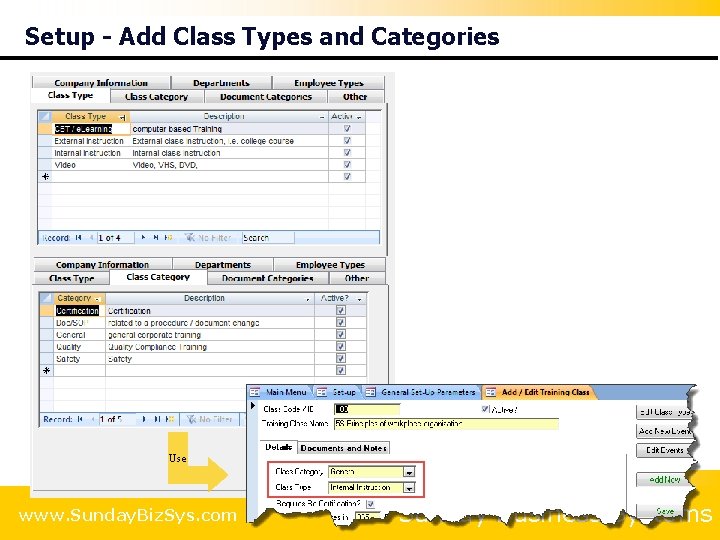The height and width of the screenshot is (540, 720).
Task: Click form icon on General Set-Up Parameters tab
Action: coord(371,392)
